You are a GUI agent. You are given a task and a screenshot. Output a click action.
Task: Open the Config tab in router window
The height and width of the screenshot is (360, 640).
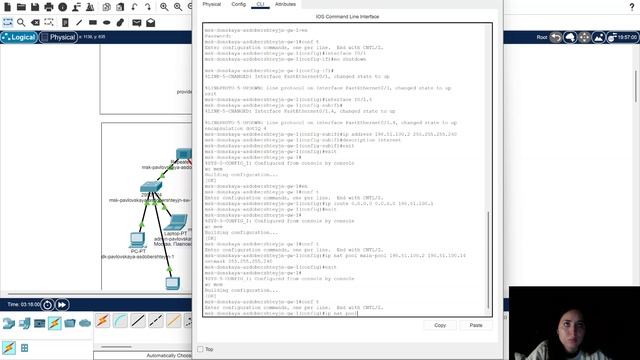(x=238, y=4)
